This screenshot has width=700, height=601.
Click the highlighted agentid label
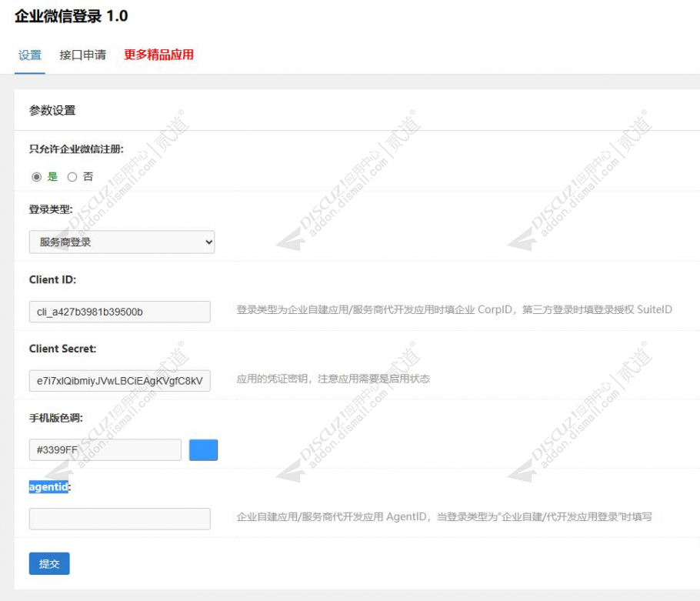click(x=48, y=486)
